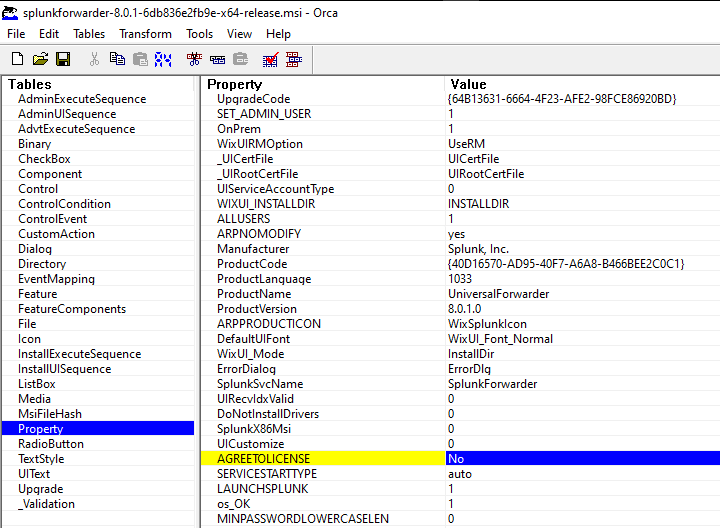Viewport: 720px width, 528px height.
Task: Click the SERVICESTARTTYPE value auto
Action: tap(460, 474)
